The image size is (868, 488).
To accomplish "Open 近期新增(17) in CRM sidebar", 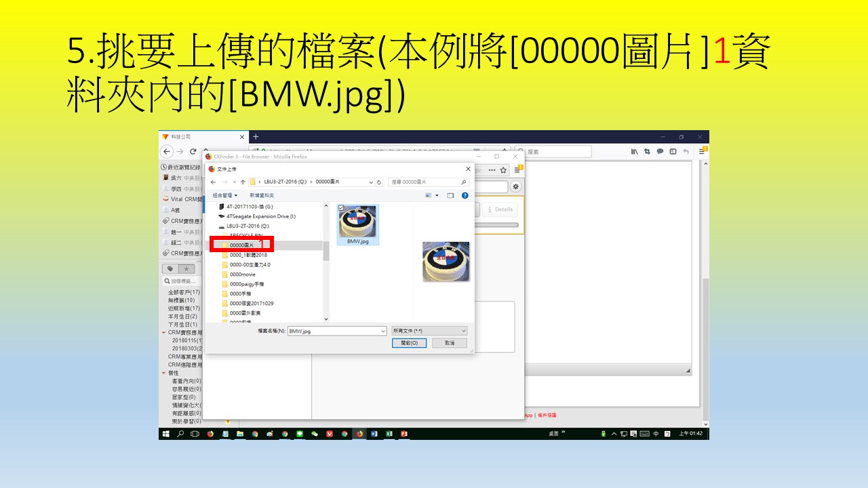I will pyautogui.click(x=184, y=308).
